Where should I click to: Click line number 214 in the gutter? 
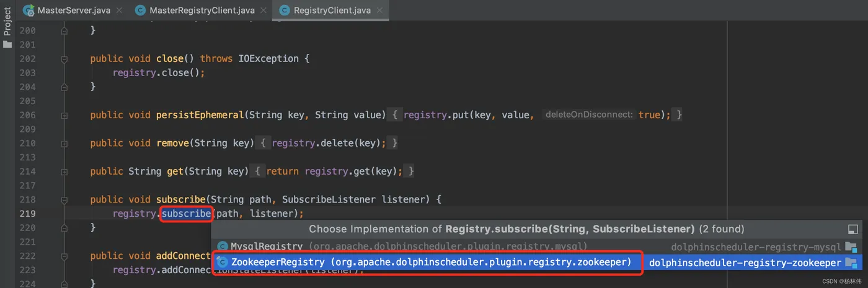[x=27, y=172]
